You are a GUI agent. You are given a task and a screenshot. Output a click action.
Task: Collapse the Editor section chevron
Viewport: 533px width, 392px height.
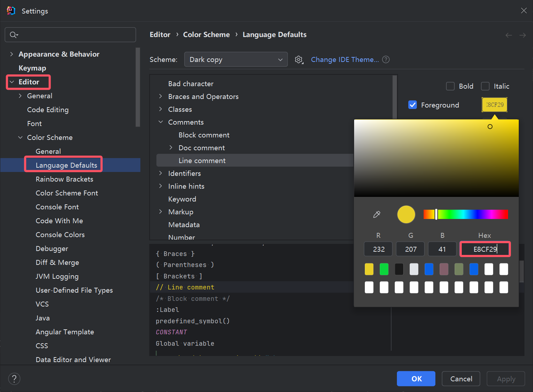[x=12, y=82]
